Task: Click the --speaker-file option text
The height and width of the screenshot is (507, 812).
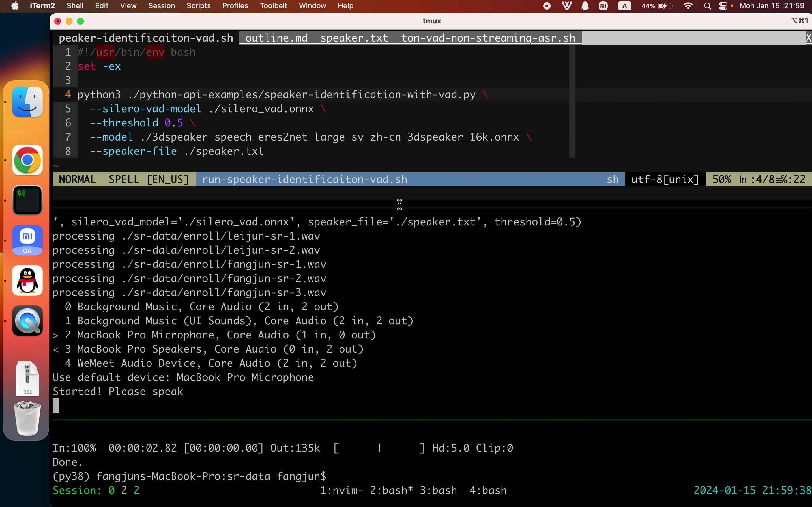Action: coord(133,151)
